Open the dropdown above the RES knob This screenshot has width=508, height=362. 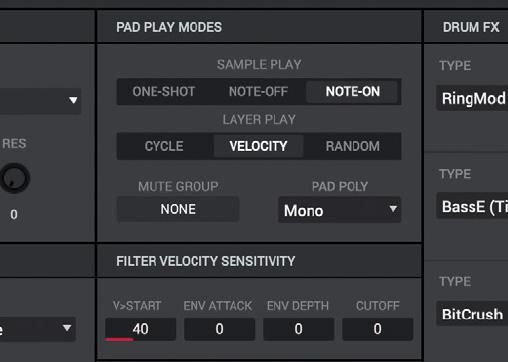click(40, 101)
